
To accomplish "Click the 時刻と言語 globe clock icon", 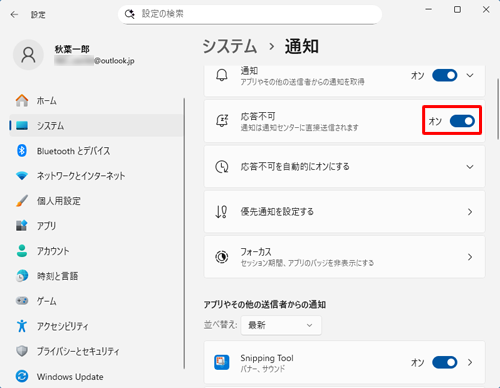I will (22, 276).
